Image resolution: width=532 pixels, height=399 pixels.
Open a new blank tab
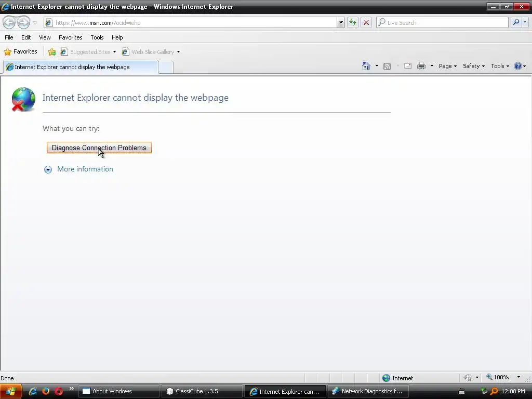[166, 67]
